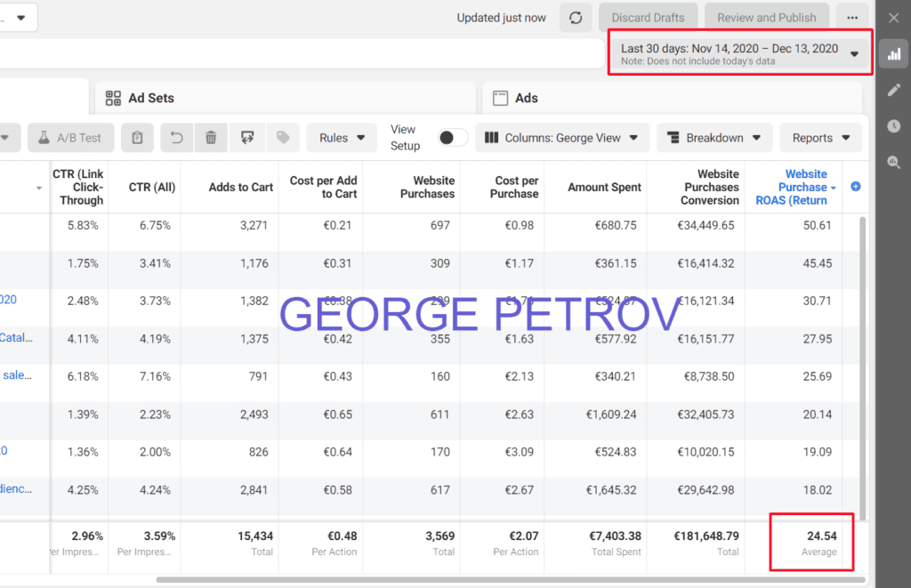Screen dimensions: 911x588
Task: Sort by Cost per Add to Cart header
Action: click(324, 187)
